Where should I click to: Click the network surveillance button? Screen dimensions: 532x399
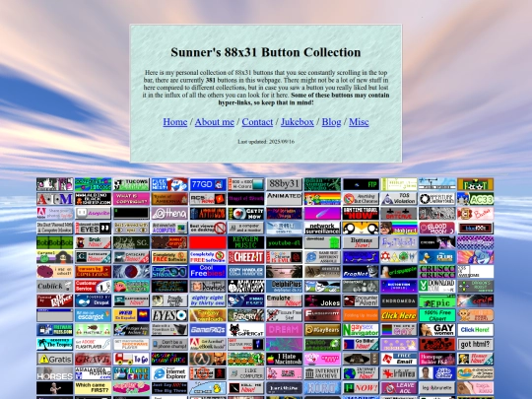pos(322,228)
